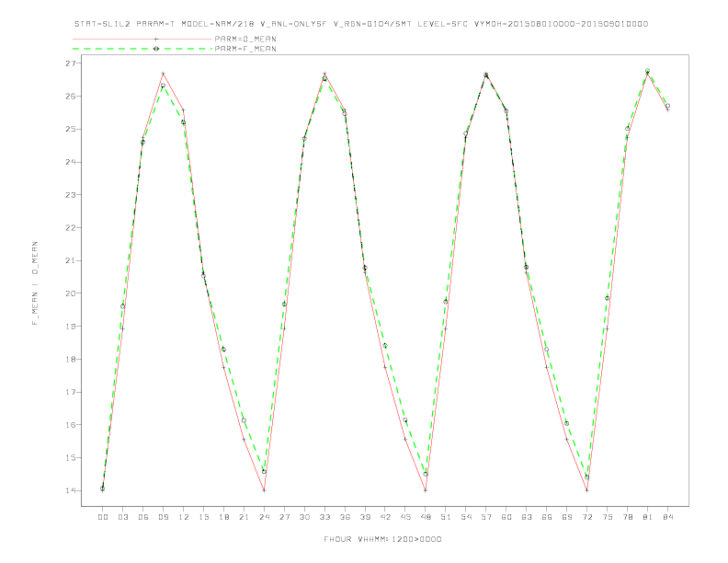Click y-axis tick label 26

(71, 97)
